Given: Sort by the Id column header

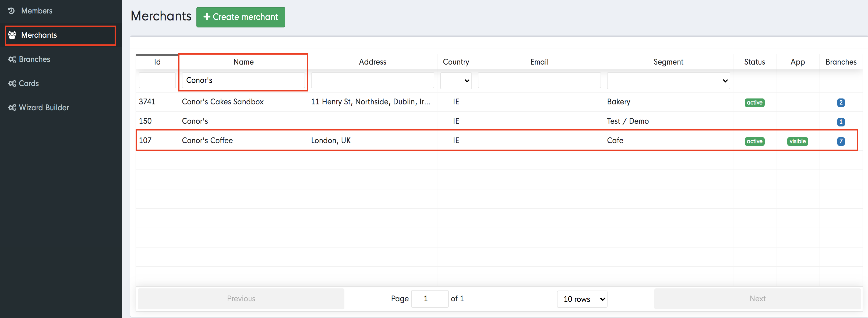Looking at the screenshot, I should tap(157, 62).
